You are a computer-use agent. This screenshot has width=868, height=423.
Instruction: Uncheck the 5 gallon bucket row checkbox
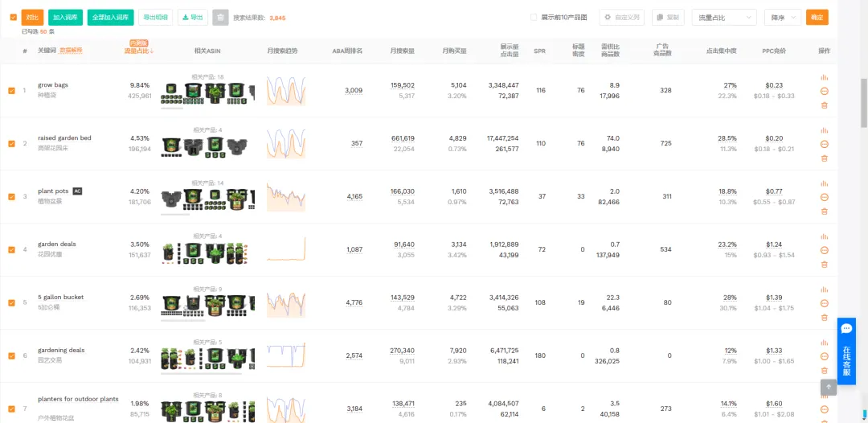pos(11,303)
